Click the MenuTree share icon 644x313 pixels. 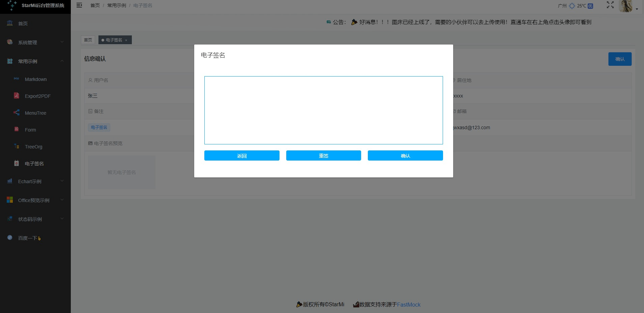(x=17, y=112)
